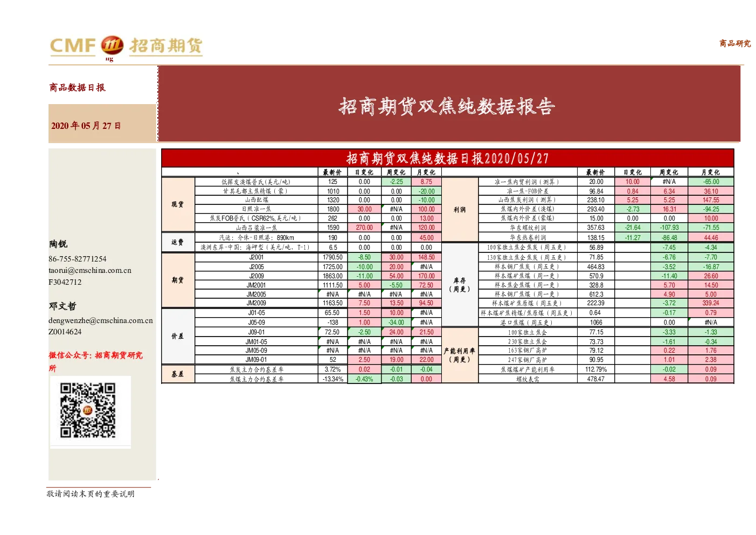This screenshot has height=535, width=756.
Task: Click the JM2001 row label
Action: (x=256, y=285)
